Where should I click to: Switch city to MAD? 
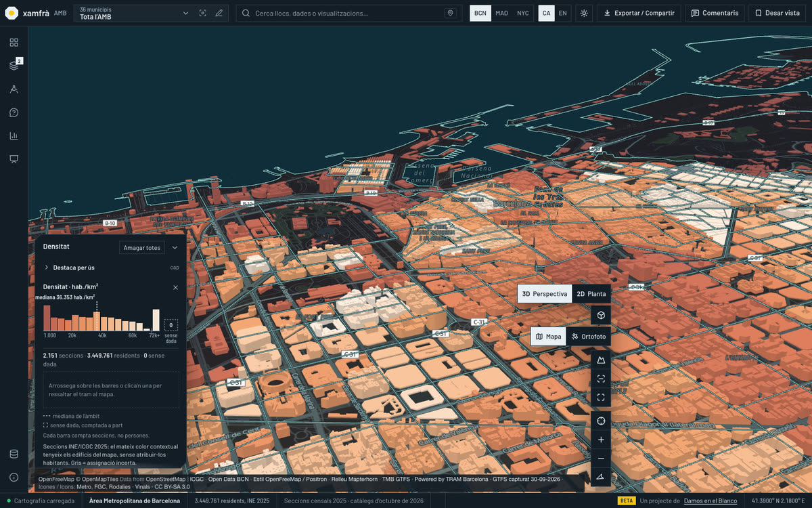[501, 13]
